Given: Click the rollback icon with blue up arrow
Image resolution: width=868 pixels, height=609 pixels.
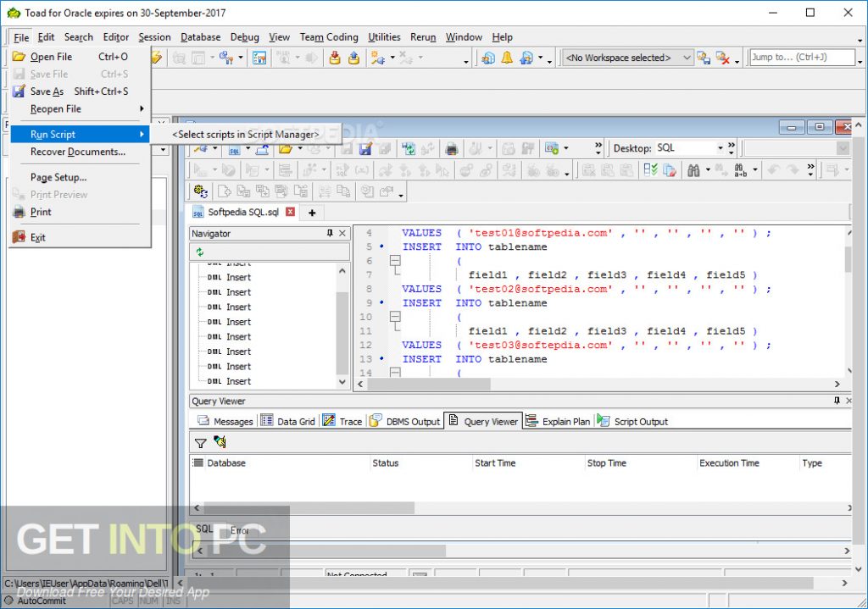Looking at the screenshot, I should pos(353,58).
